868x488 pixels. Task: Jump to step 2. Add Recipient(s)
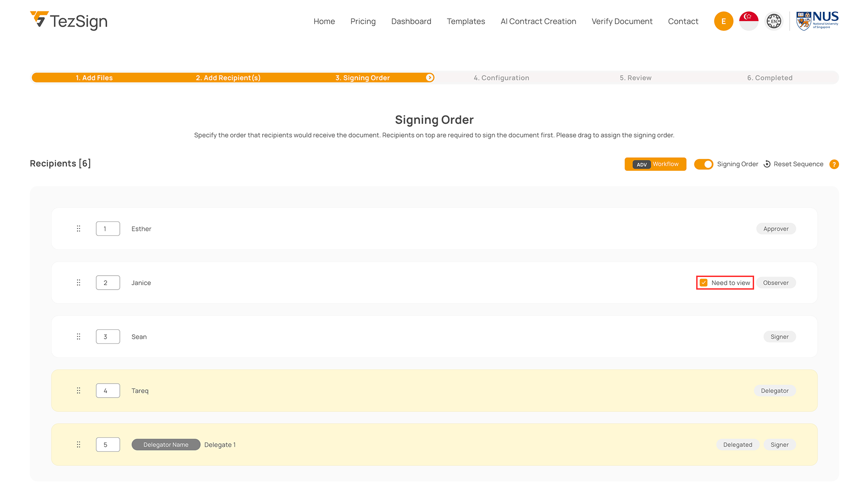pyautogui.click(x=228, y=78)
